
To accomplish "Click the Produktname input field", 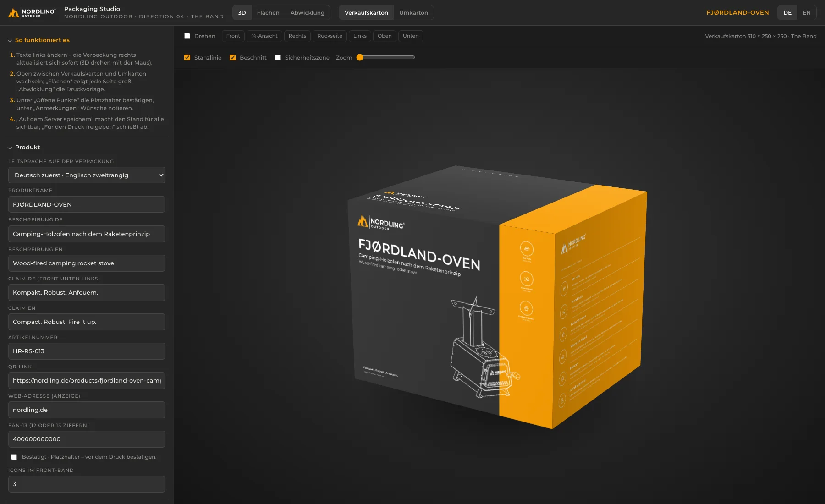I will coord(87,204).
